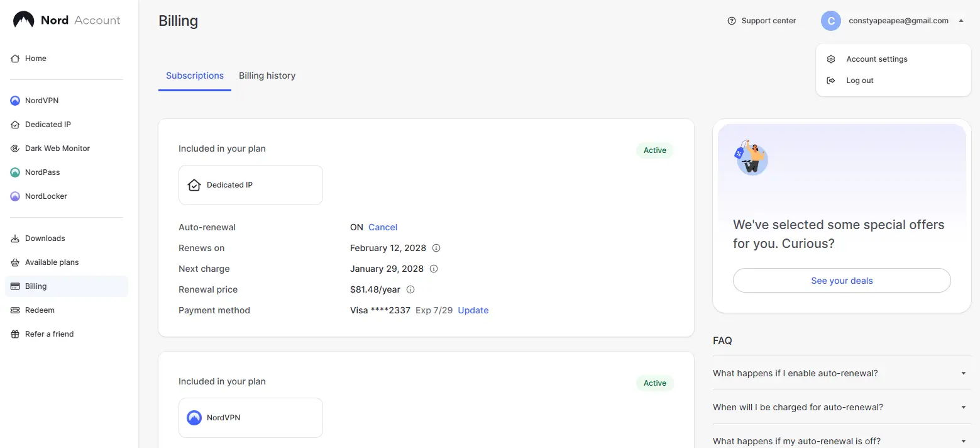Click the Dark Web Monitor icon

tap(15, 148)
